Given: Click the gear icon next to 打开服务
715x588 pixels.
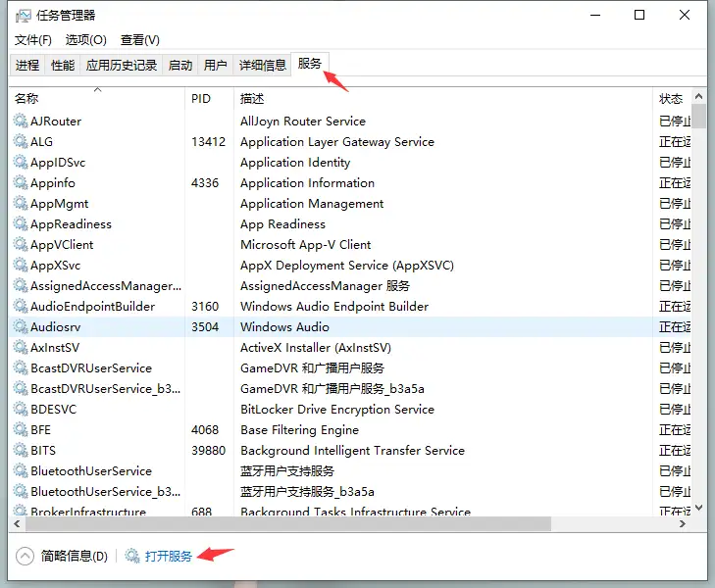Looking at the screenshot, I should [x=132, y=557].
